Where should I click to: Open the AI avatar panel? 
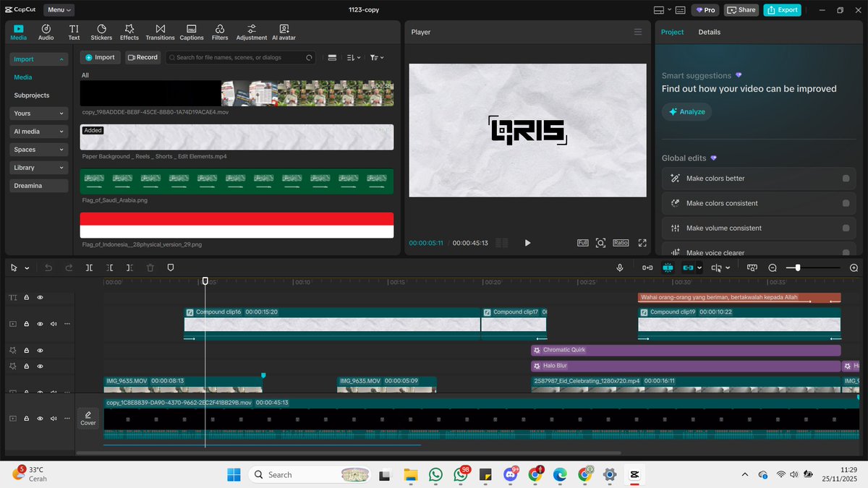(284, 32)
